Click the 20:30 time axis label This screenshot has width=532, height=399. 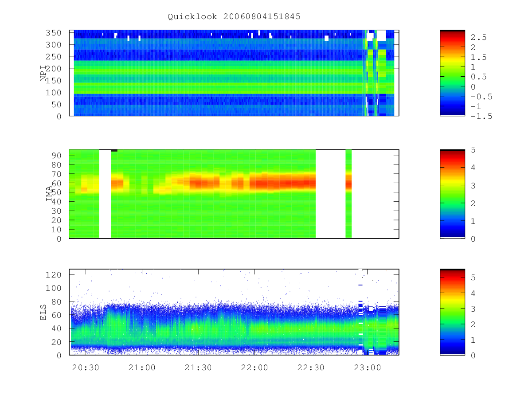point(86,367)
